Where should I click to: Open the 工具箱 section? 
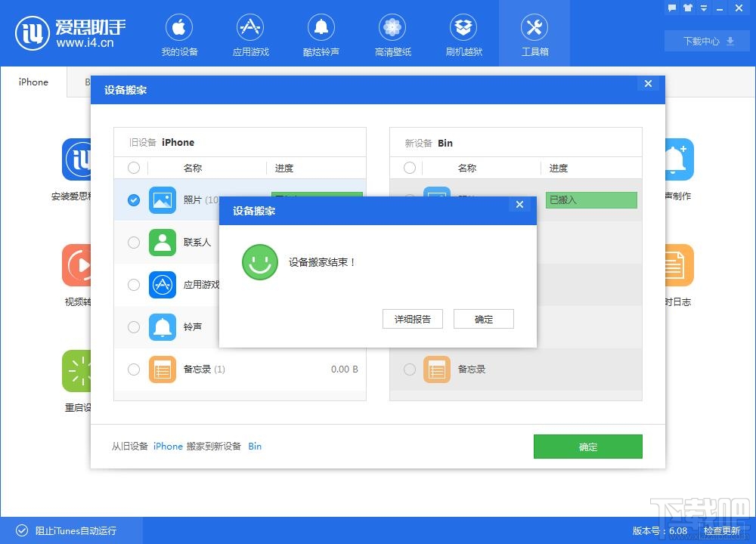tap(534, 33)
